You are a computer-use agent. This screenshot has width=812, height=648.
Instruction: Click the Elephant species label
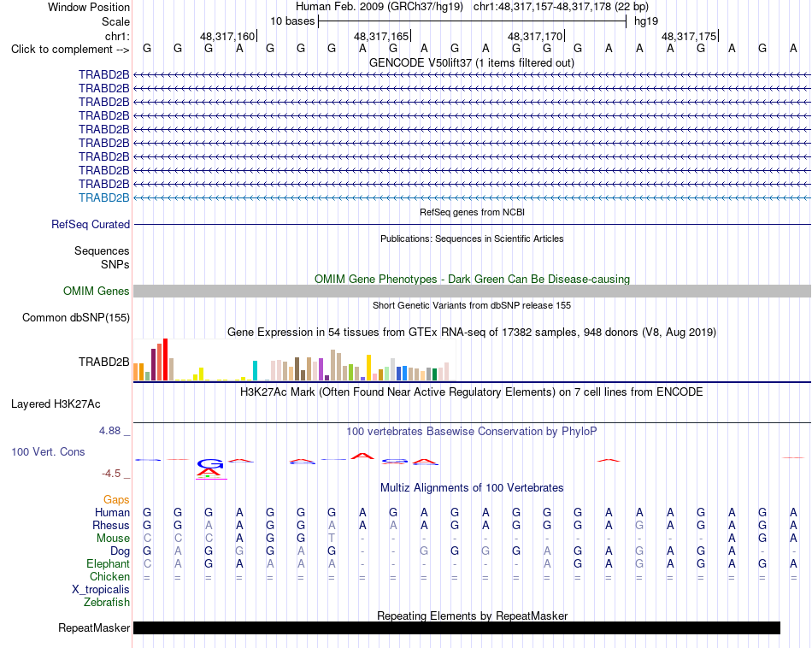pyautogui.click(x=108, y=563)
